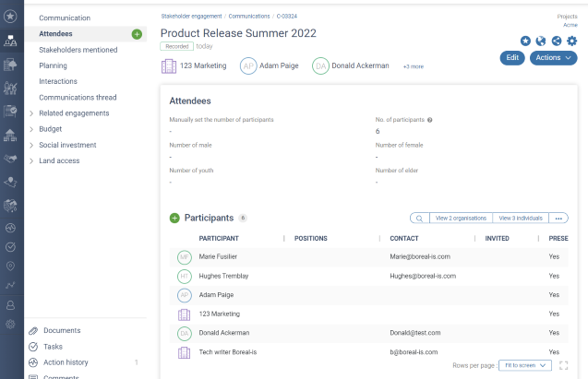
Task: Click the search participants magnifier icon
Action: click(x=419, y=219)
